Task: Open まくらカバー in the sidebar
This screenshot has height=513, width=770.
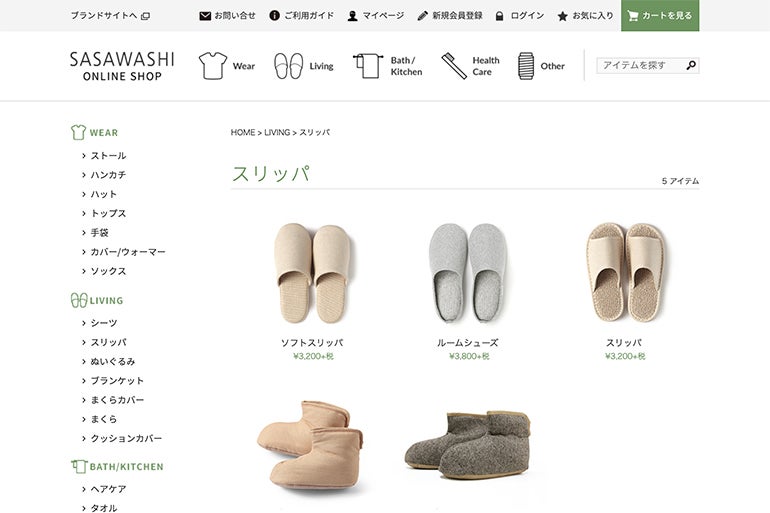Action: point(117,400)
